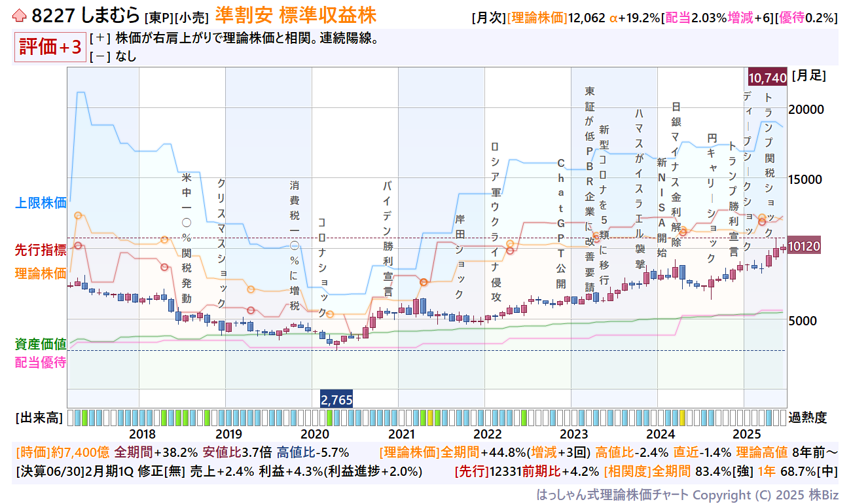Click the [決算06/30]2月期1Q label
851x504 pixels.
pos(79,471)
